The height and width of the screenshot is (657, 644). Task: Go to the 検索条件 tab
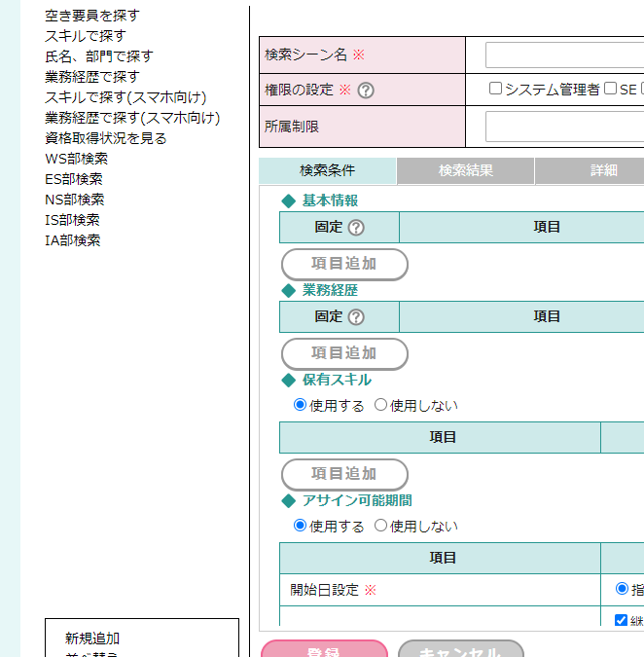328,171
